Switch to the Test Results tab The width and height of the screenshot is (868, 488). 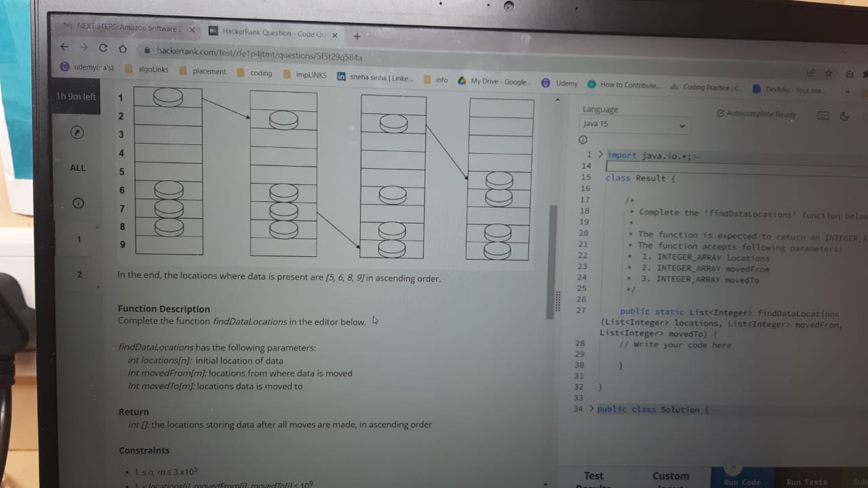(594, 478)
